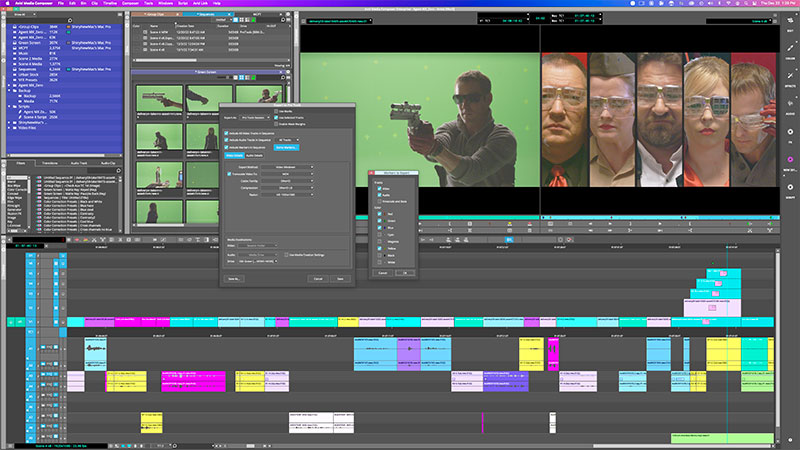The width and height of the screenshot is (800, 450).
Task: Enable the Enable Mask Margins checkbox
Action: tap(276, 123)
